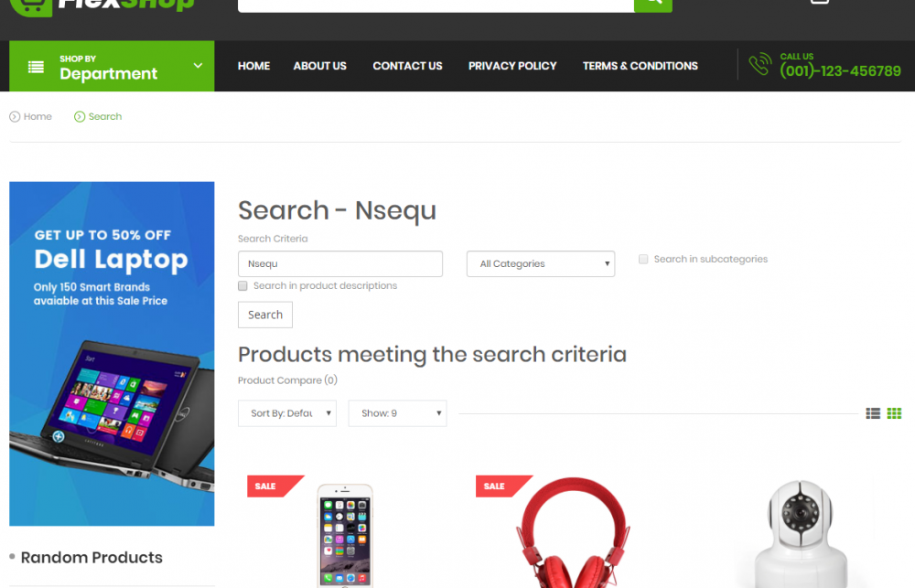Switch to list view icon
The height and width of the screenshot is (588, 915).
(x=873, y=413)
